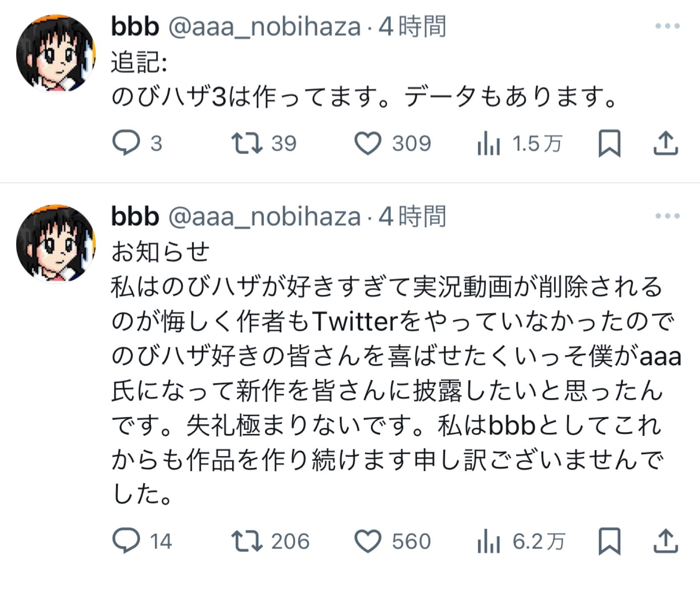Bookmark the お知らせ tweet

point(609,541)
